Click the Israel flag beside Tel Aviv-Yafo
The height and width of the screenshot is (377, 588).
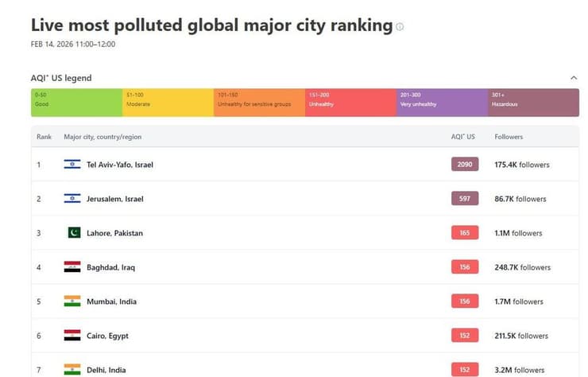click(x=72, y=165)
